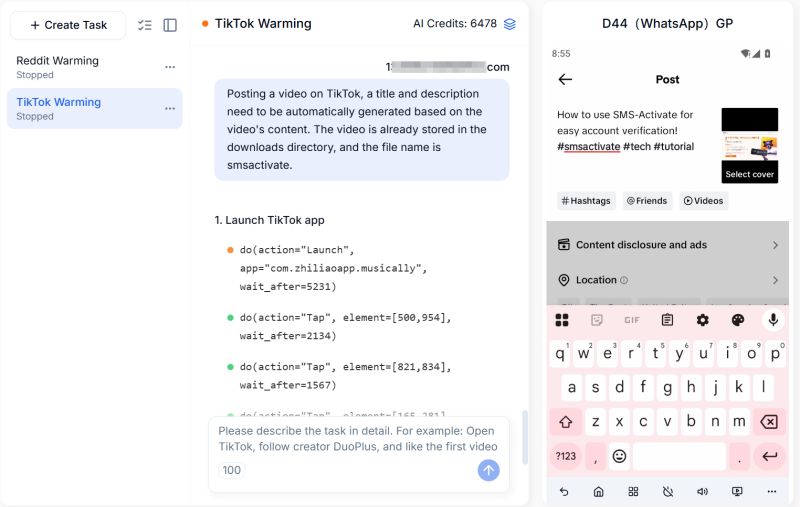800x507 pixels.
Task: Open device toolbar more options
Action: 772,492
